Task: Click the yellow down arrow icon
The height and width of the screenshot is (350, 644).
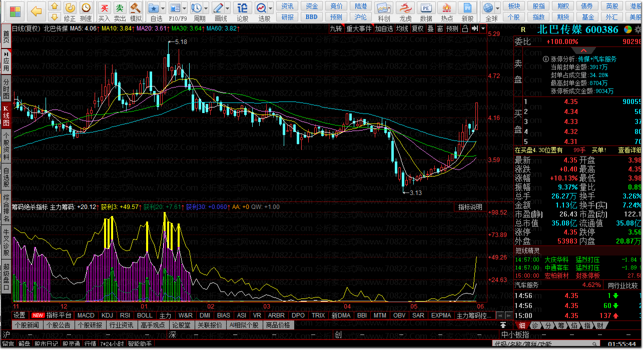Action: click(x=55, y=17)
